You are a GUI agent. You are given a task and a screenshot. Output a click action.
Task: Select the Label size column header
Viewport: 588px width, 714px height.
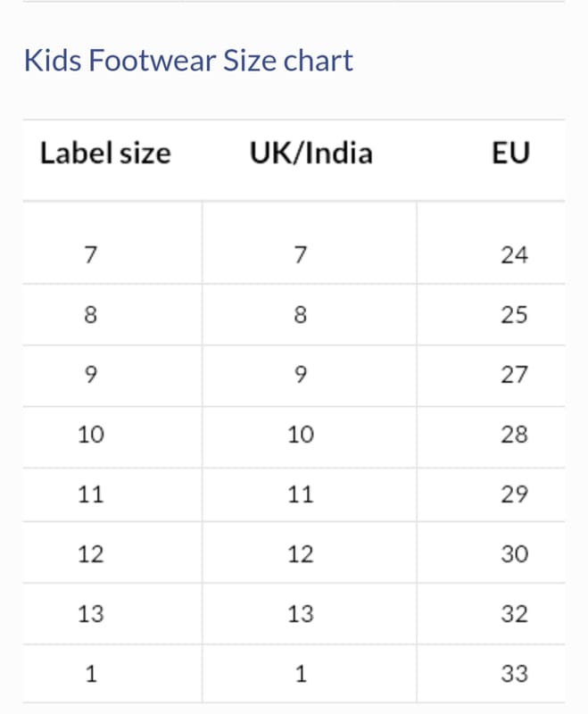click(105, 154)
